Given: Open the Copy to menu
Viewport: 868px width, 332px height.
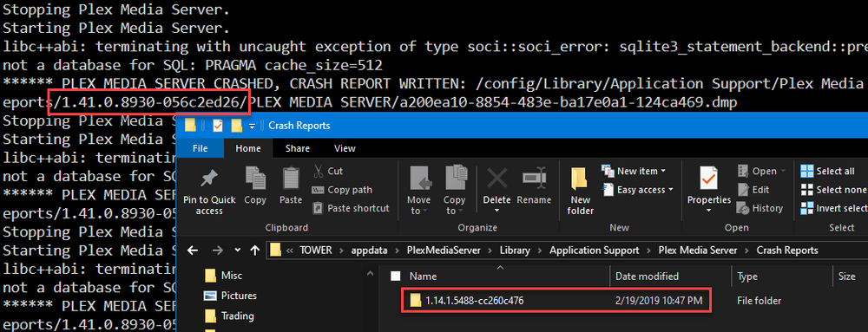Looking at the screenshot, I should 455,191.
